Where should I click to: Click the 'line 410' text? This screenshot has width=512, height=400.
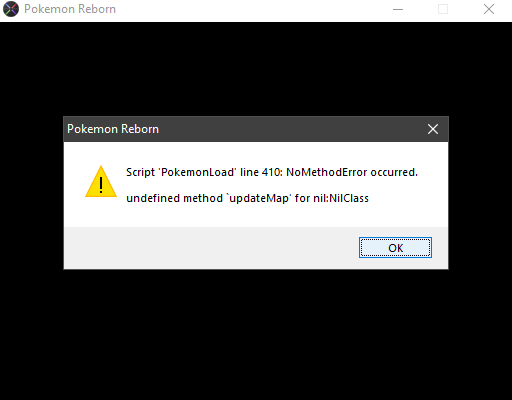pyautogui.click(x=261, y=172)
